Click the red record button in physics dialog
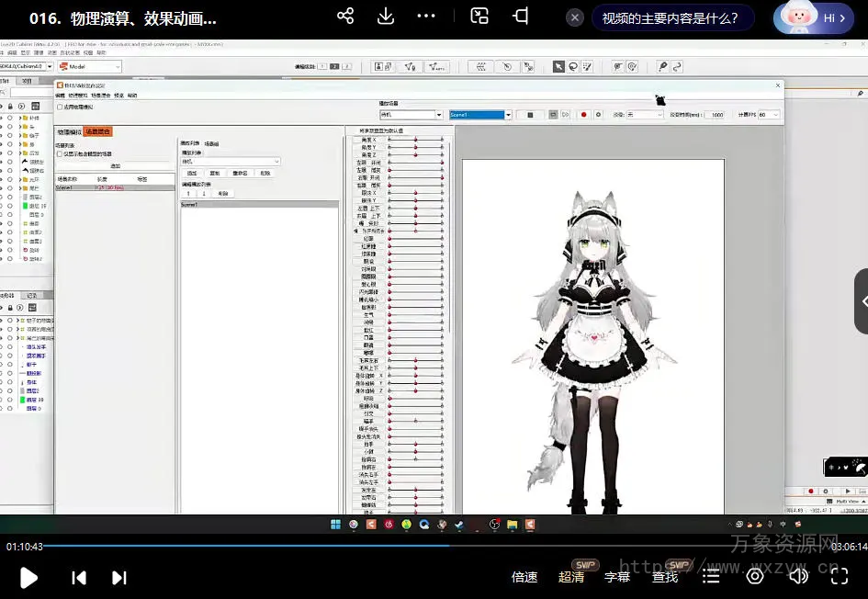This screenshot has height=599, width=868. point(583,115)
